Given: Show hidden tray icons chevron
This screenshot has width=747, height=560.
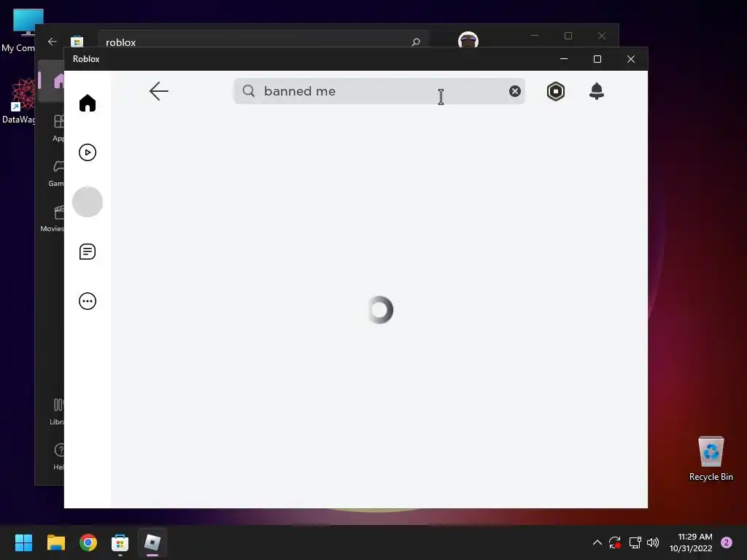Looking at the screenshot, I should (597, 542).
